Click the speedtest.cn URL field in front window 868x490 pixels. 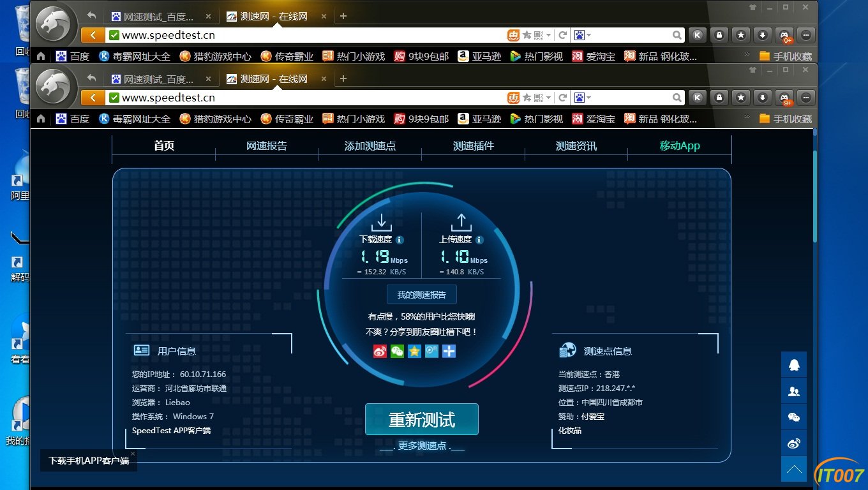point(306,98)
